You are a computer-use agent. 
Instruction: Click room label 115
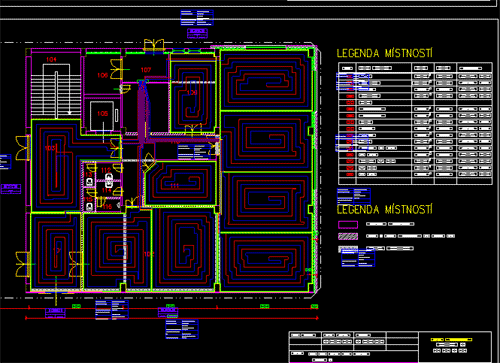[x=88, y=199]
